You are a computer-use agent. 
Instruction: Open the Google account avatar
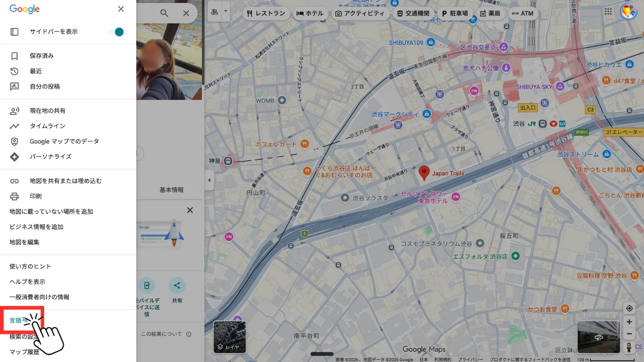[628, 11]
